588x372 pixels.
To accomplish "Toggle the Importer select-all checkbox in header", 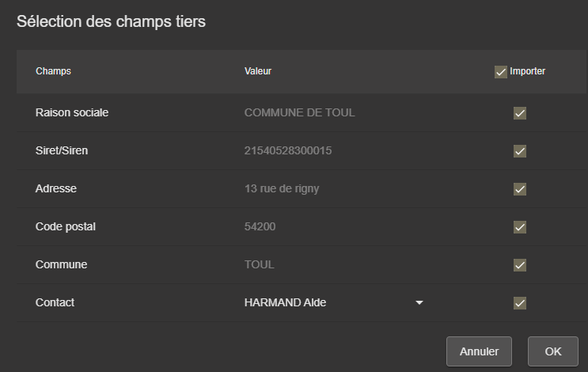I will tap(500, 72).
